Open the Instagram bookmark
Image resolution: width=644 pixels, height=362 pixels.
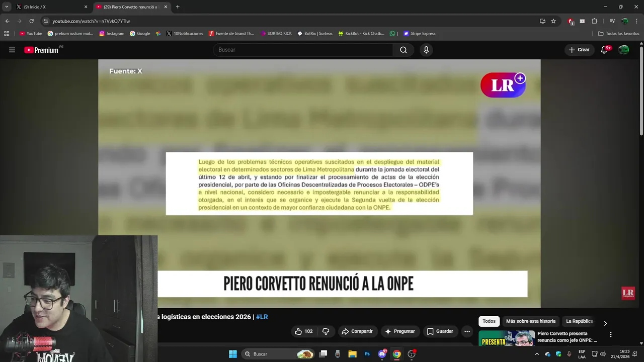(x=112, y=34)
